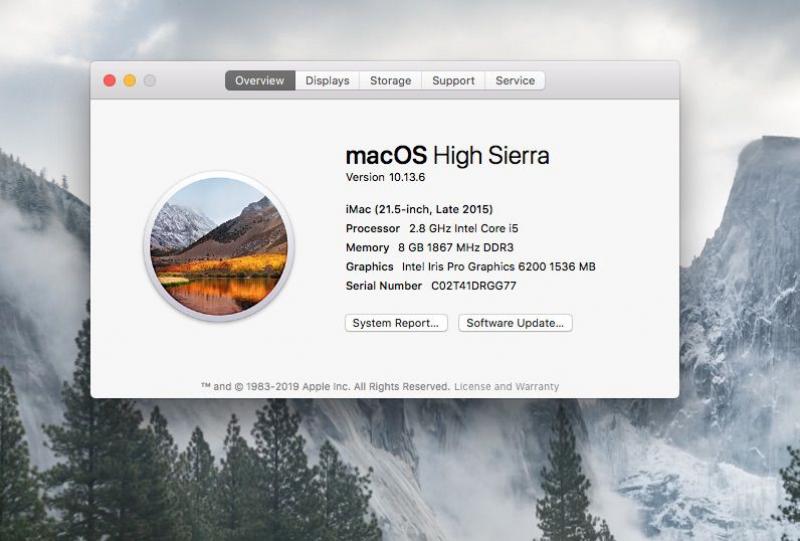The width and height of the screenshot is (800, 541).
Task: Click the serial number C02T41DRGG77
Action: coord(473,286)
